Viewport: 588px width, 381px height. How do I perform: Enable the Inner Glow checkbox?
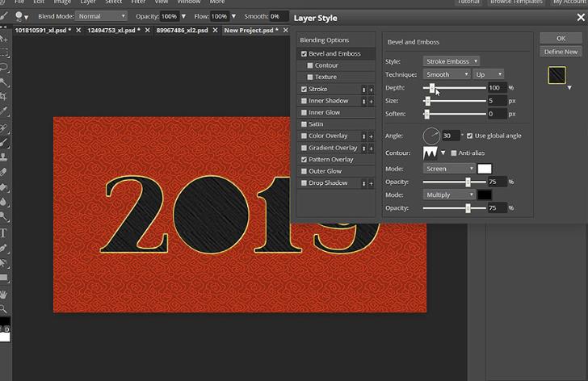coord(304,113)
